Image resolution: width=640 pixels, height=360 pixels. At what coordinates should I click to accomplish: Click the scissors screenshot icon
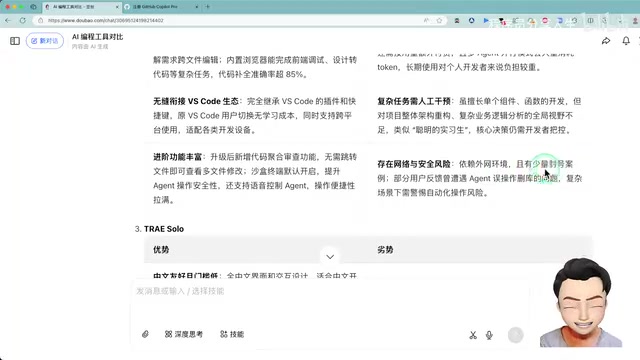point(473,335)
